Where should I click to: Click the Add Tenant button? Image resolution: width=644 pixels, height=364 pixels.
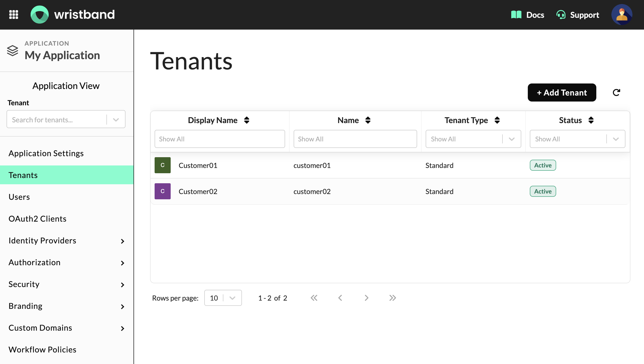(x=562, y=93)
